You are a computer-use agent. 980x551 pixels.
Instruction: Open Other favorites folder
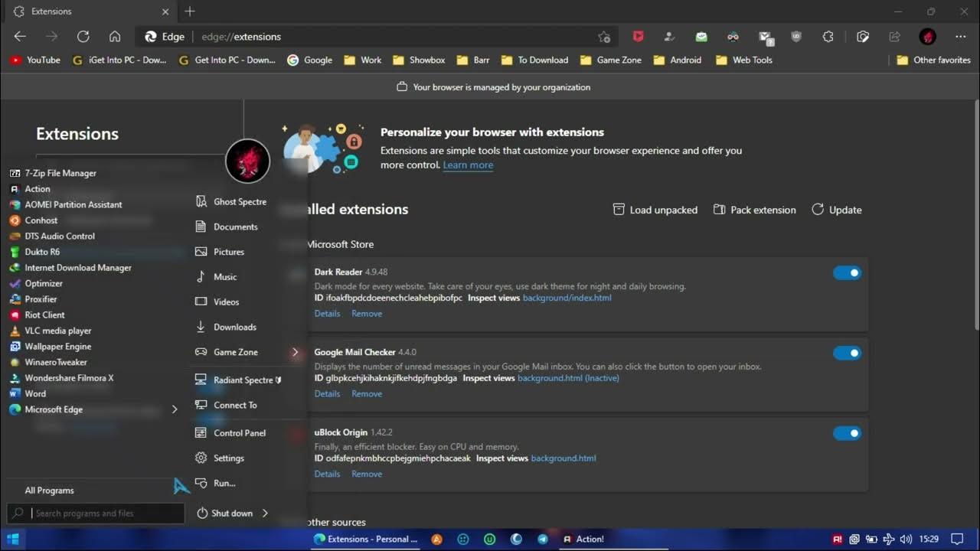click(933, 60)
